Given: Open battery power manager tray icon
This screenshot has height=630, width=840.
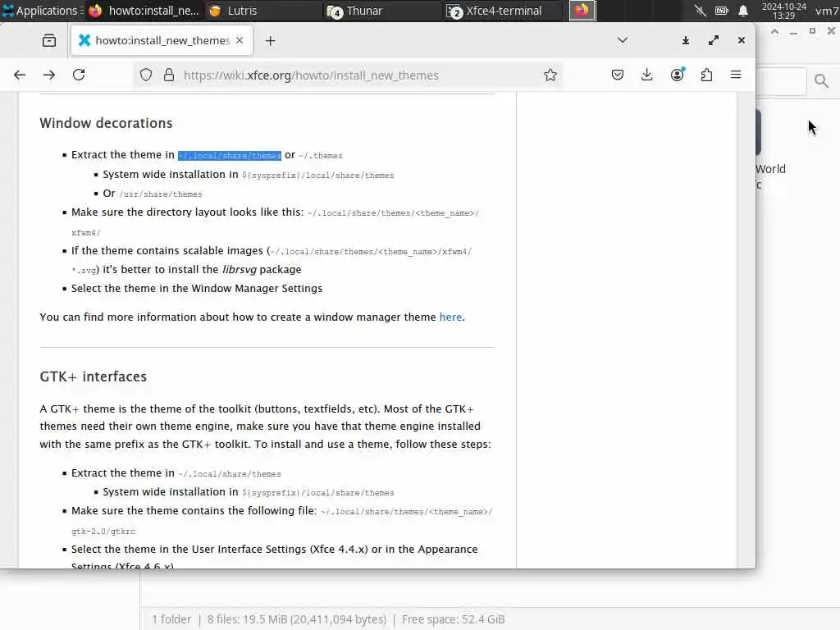Looking at the screenshot, I should [x=722, y=11].
